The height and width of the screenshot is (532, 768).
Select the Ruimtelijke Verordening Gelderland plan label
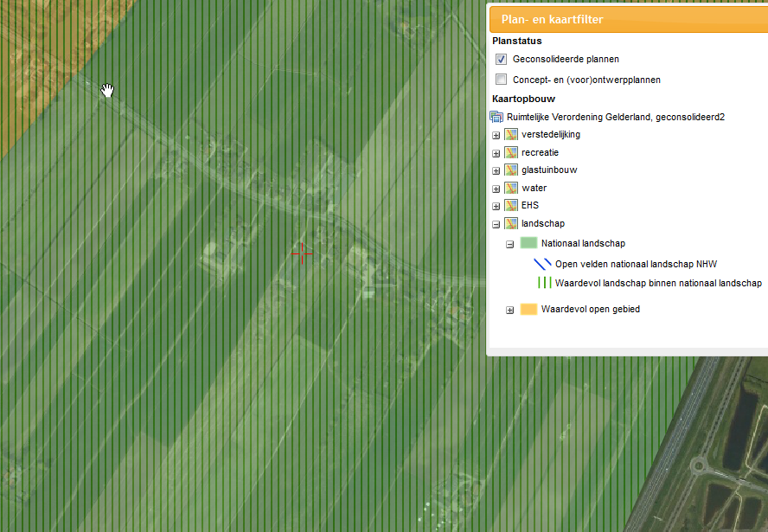coord(615,117)
